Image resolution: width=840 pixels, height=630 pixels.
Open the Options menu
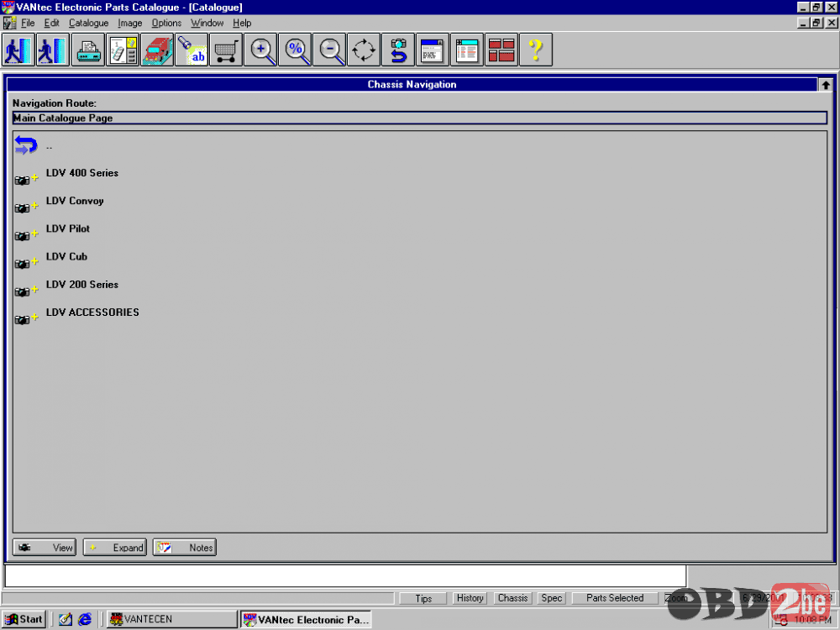coord(166,23)
